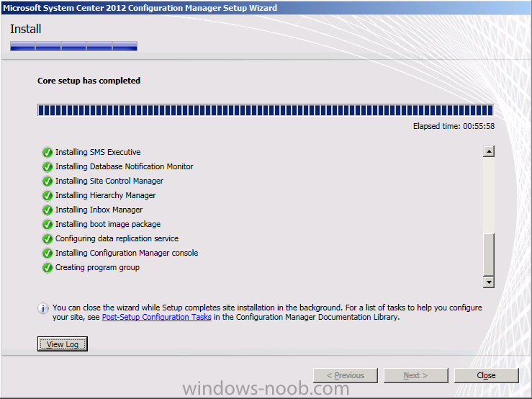The width and height of the screenshot is (532, 399).
Task: Click the check icon for Database Notification Monitor
Action: [48, 167]
